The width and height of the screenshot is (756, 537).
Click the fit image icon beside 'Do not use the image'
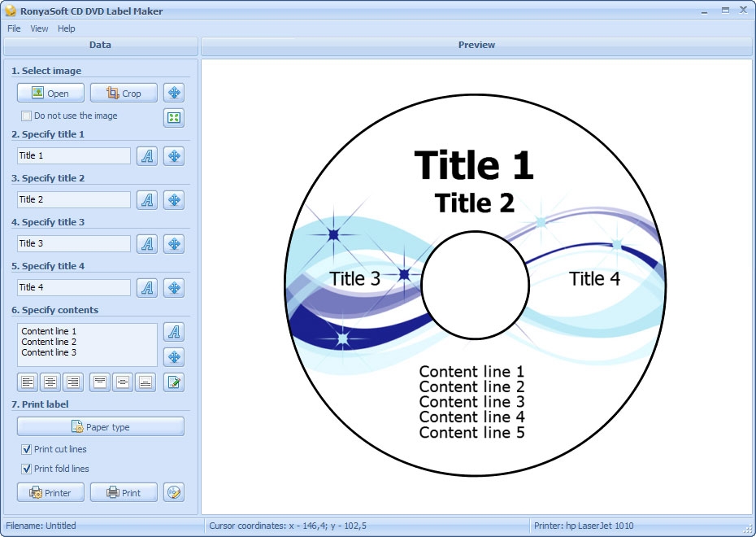point(174,117)
